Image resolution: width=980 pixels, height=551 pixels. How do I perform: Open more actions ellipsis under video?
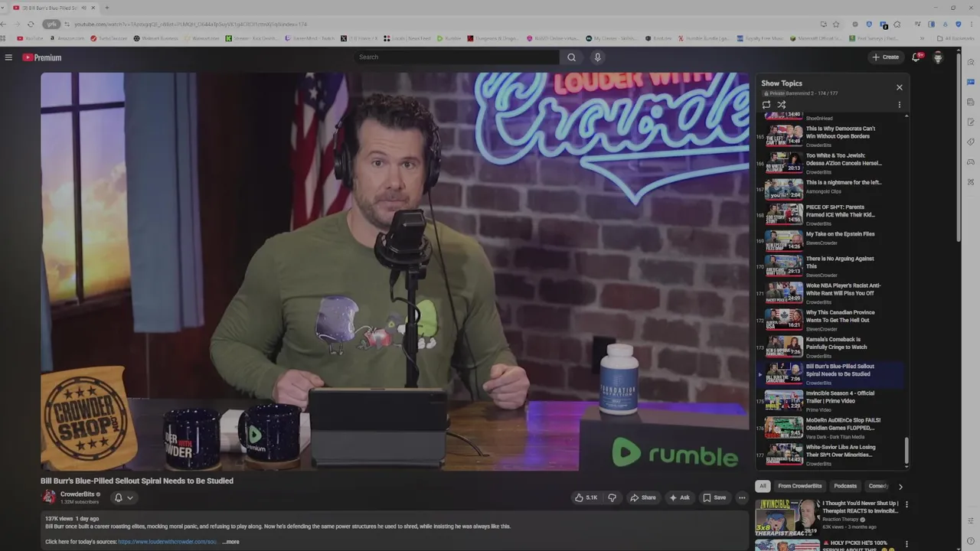coord(742,497)
